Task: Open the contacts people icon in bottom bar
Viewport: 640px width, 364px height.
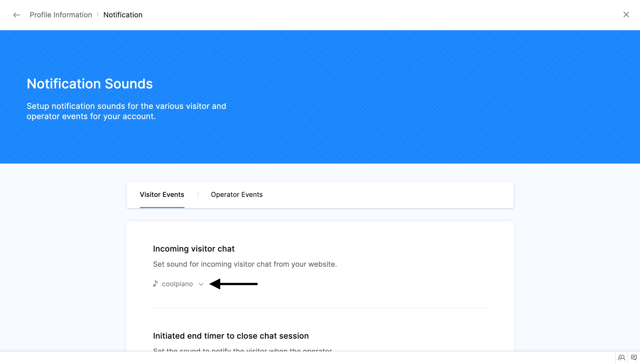Action: 622,358
